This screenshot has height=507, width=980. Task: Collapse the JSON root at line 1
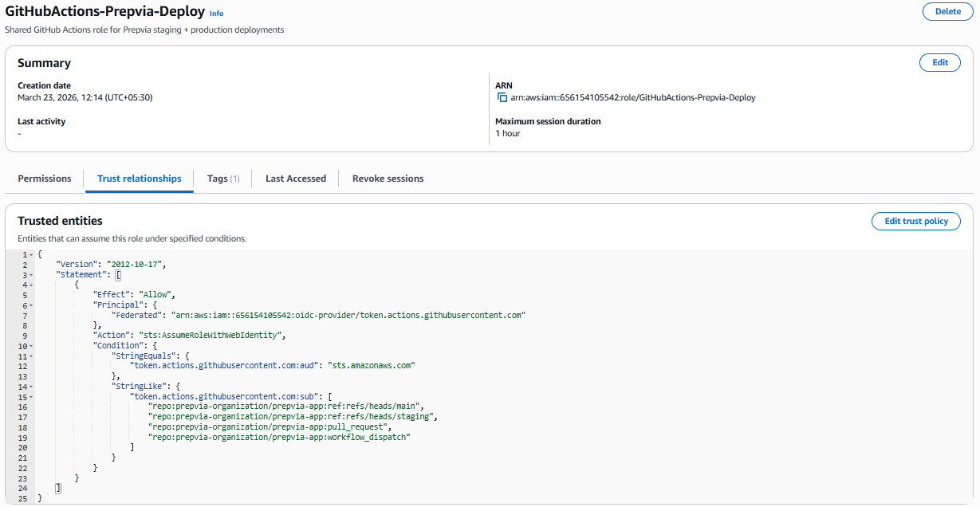pyautogui.click(x=31, y=254)
